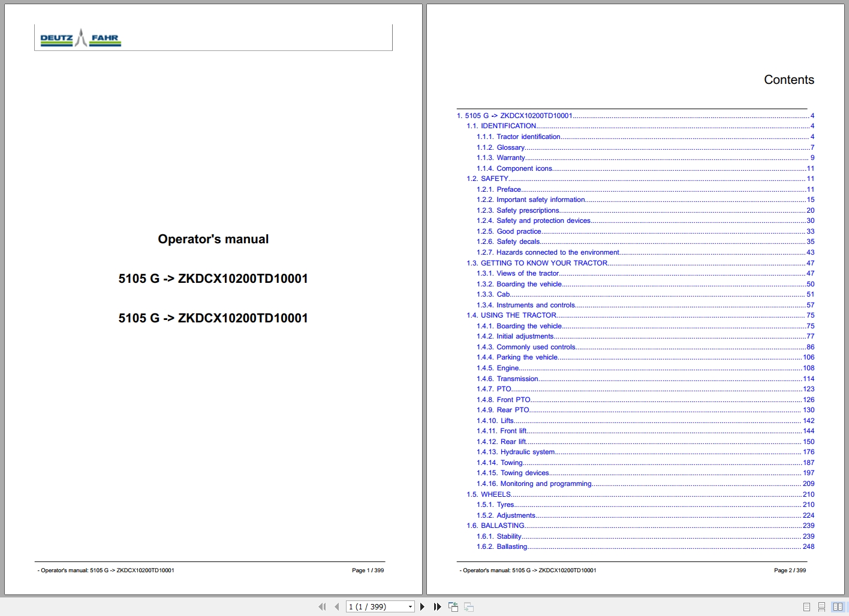The height and width of the screenshot is (616, 849).
Task: Go forward to the next view
Action: [x=469, y=606]
